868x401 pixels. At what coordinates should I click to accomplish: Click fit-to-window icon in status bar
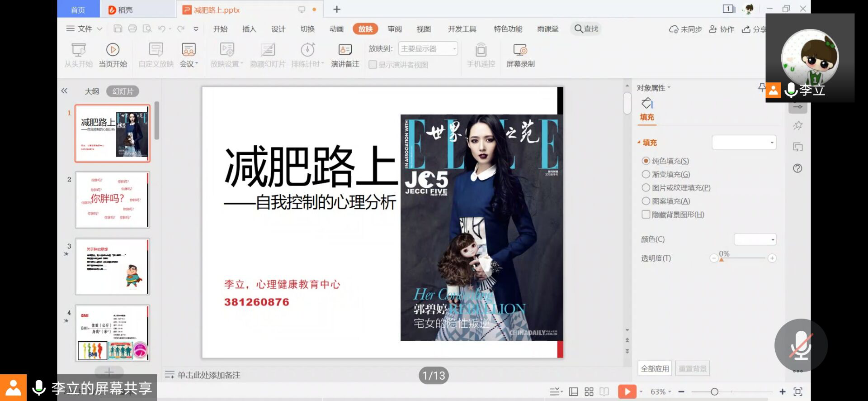tap(798, 391)
